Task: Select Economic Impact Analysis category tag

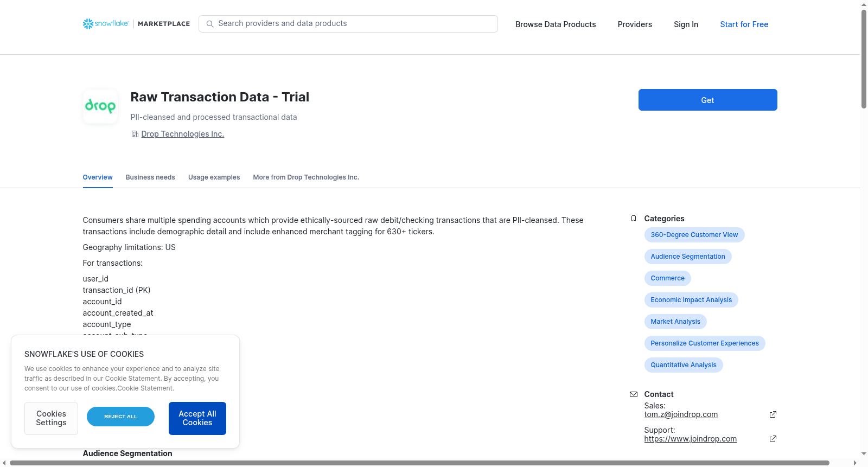Action: pyautogui.click(x=691, y=300)
